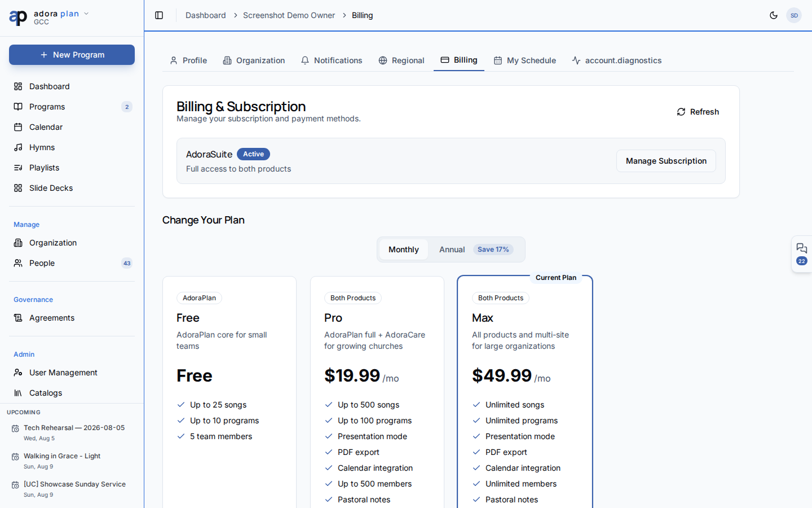Click the People sidebar icon

(x=18, y=263)
